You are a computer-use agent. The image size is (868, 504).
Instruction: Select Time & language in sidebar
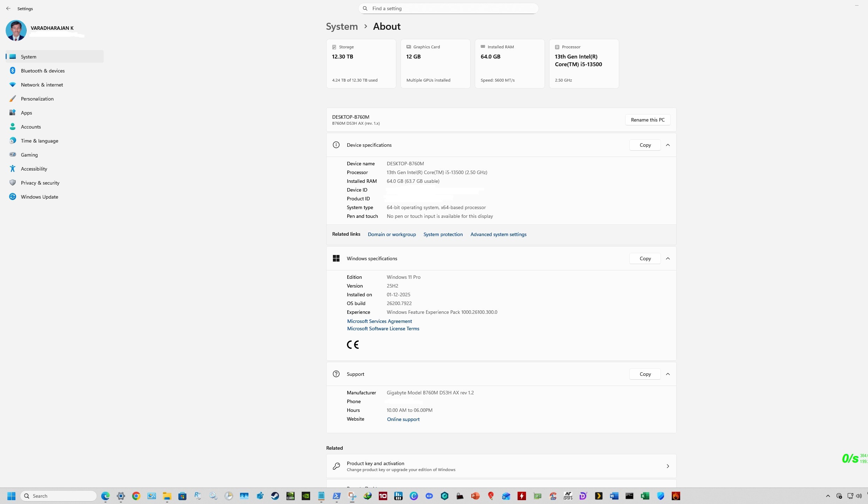point(39,141)
